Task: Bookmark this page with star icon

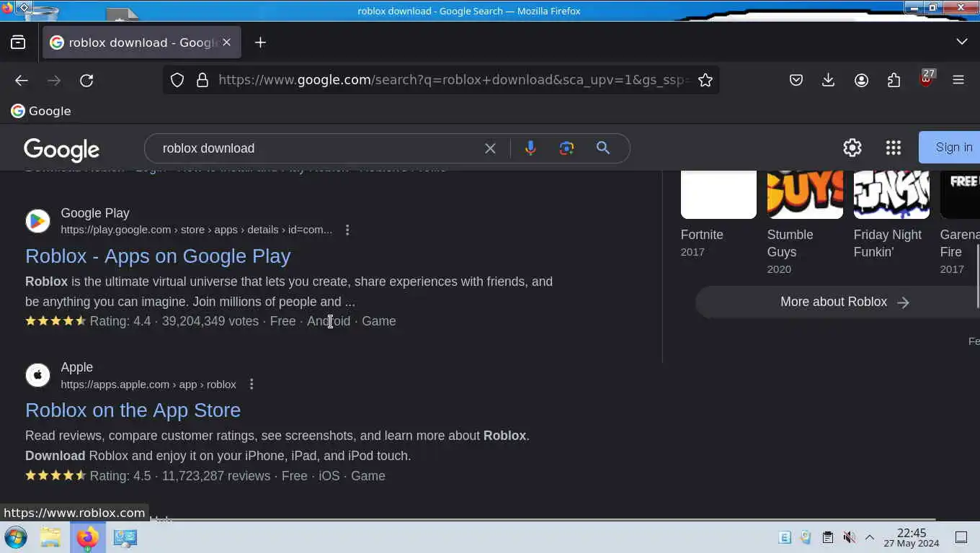Action: coord(705,80)
